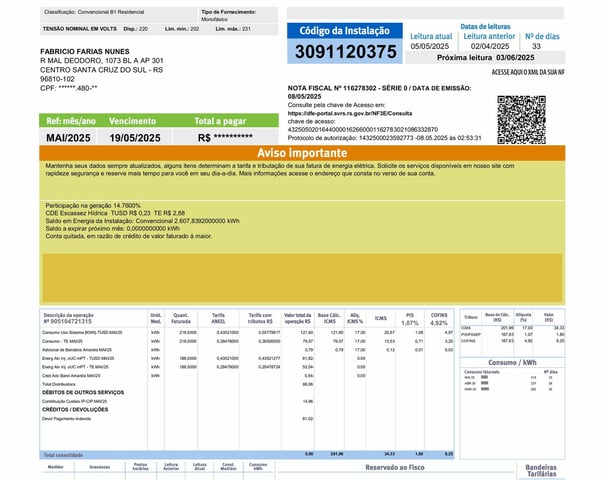
Task: Click 'Próxima leitura 03/06/2025'
Action: [485, 58]
